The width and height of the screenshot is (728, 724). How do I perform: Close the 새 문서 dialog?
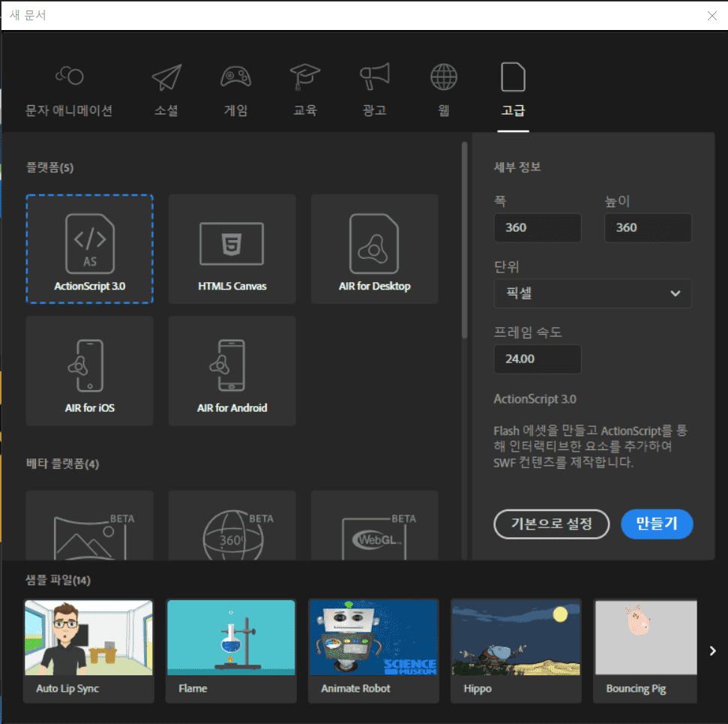[712, 16]
